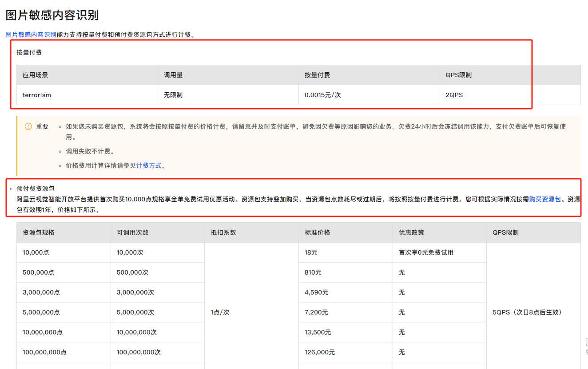Open the 计费方式 link in the notice

(x=149, y=166)
